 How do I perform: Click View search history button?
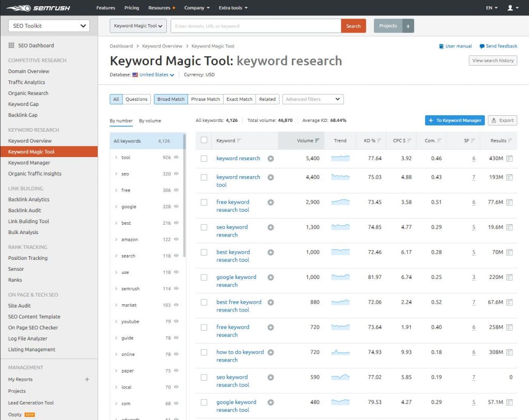(493, 61)
